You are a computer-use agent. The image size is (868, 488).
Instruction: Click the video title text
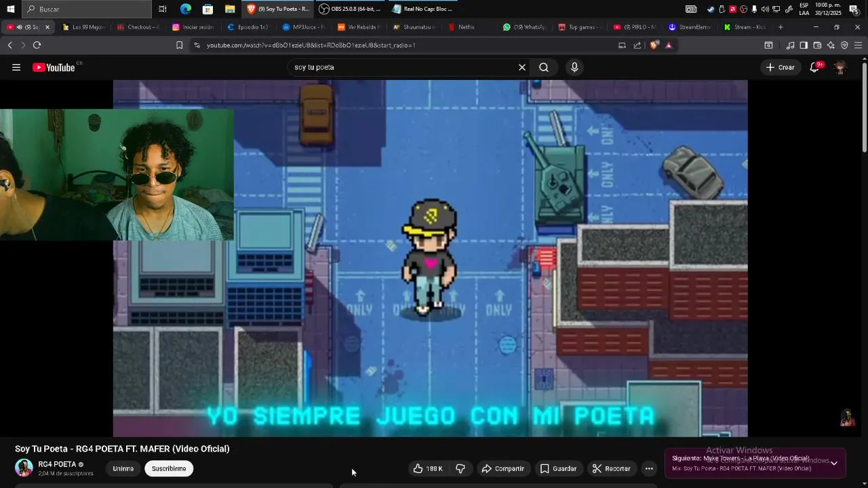click(x=122, y=449)
